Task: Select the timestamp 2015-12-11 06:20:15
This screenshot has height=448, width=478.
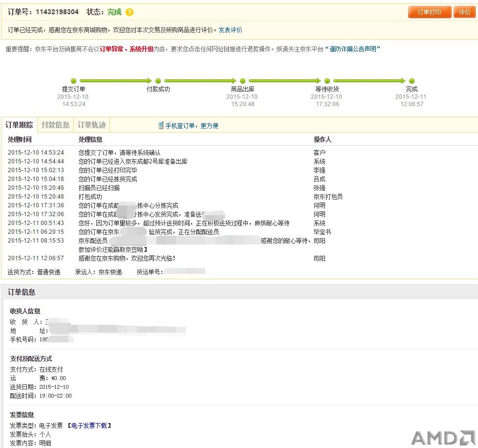Action: [x=36, y=232]
